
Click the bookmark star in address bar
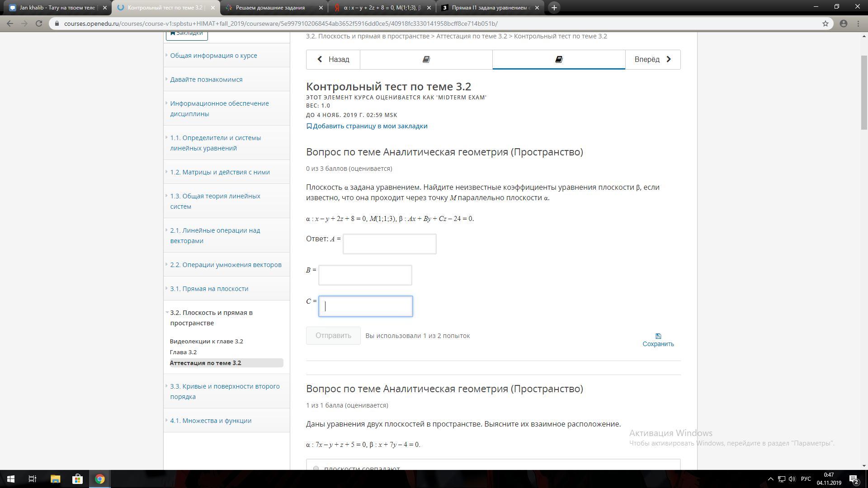click(x=825, y=23)
